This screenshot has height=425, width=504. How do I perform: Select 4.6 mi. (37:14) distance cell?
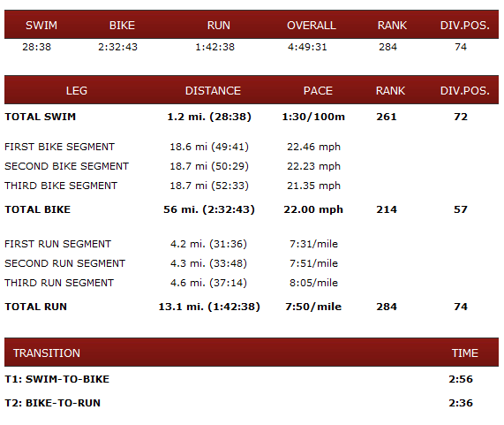[208, 283]
